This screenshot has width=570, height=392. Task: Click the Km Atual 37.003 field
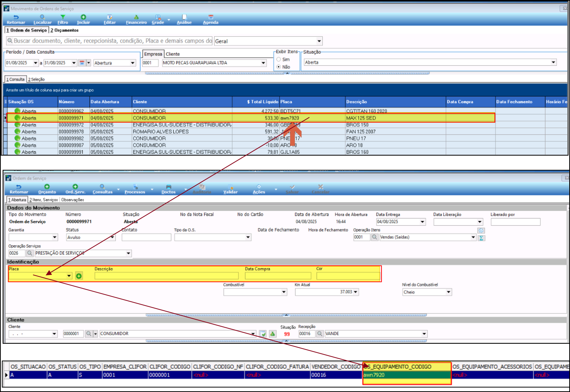pos(327,292)
